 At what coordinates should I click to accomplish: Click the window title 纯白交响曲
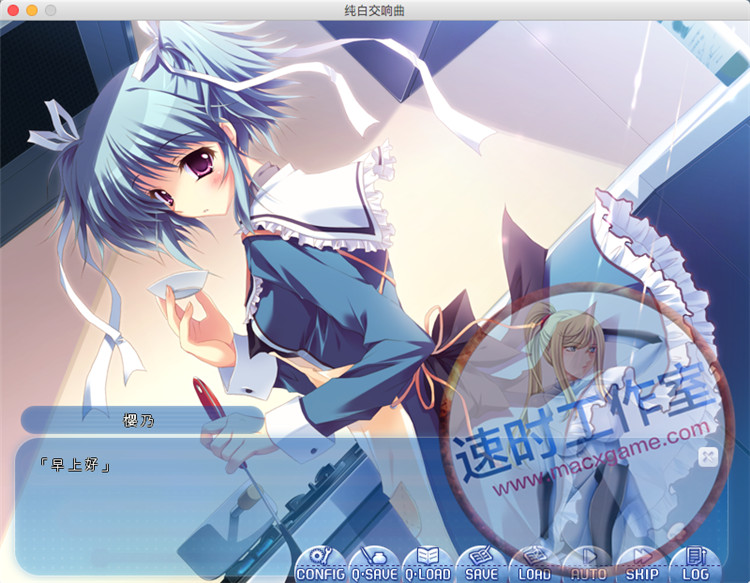(x=375, y=10)
